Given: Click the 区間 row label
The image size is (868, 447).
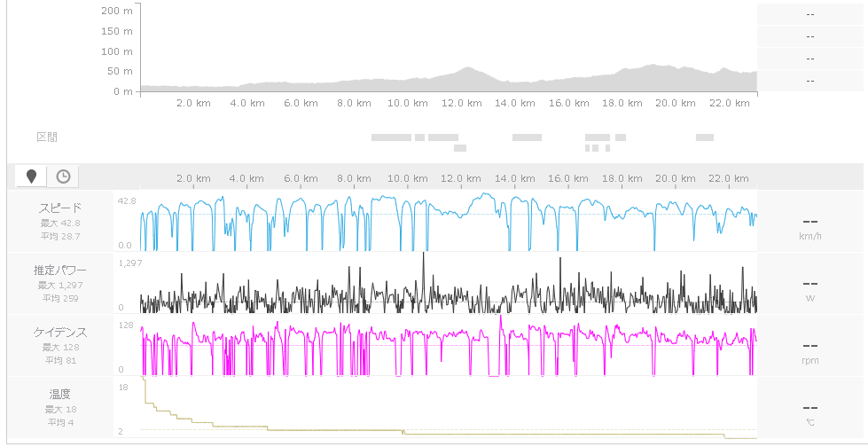Looking at the screenshot, I should (x=47, y=137).
